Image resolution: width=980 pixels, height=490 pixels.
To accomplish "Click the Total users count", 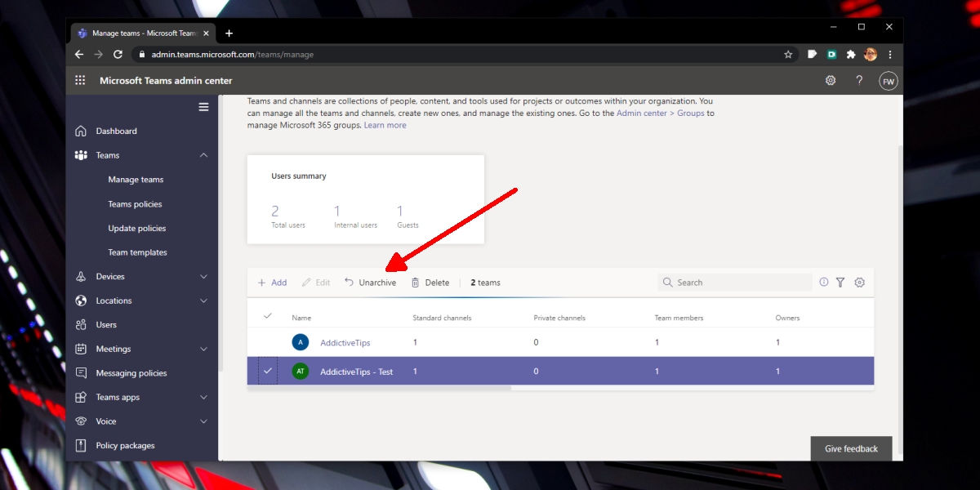I will tap(275, 212).
